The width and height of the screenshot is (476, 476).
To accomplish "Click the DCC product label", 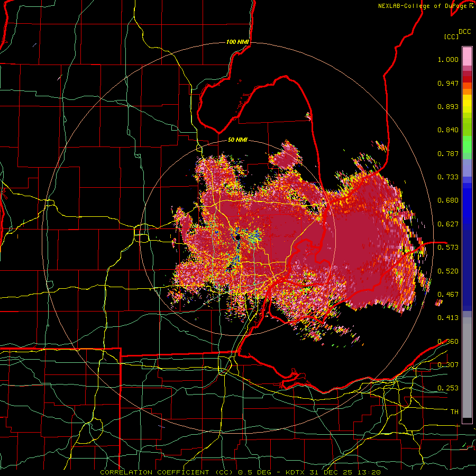I will (464, 32).
